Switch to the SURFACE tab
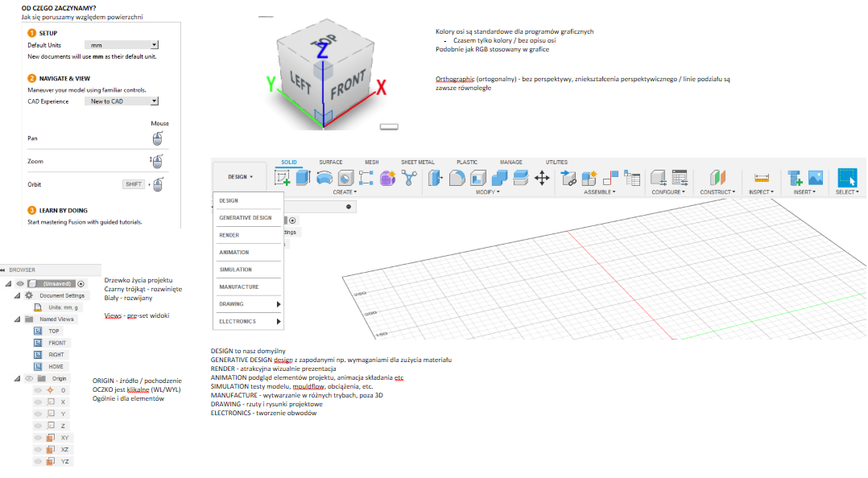This screenshot has width=868, height=478. (330, 162)
